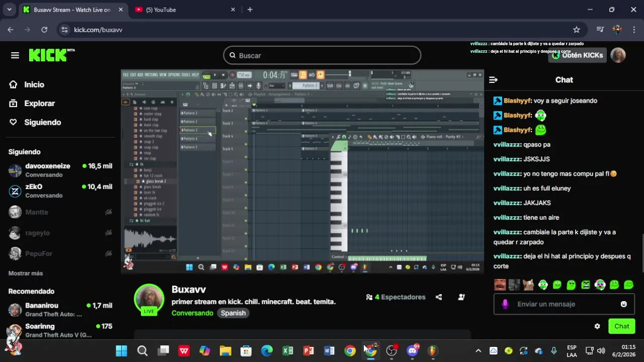The image size is (644, 362).
Task: Open Windows Start menu
Action: click(x=121, y=351)
